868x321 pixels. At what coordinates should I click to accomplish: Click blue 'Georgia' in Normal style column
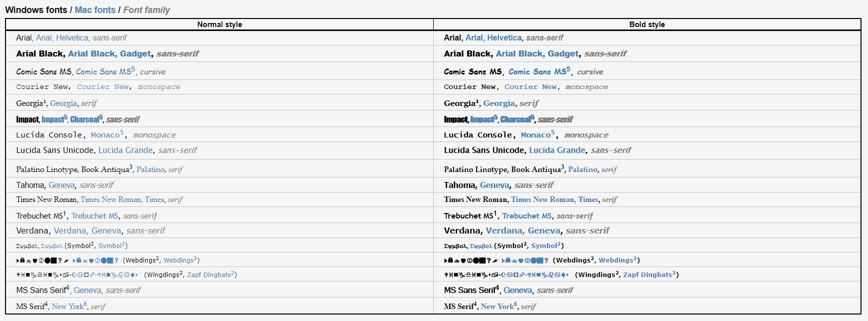pos(64,103)
